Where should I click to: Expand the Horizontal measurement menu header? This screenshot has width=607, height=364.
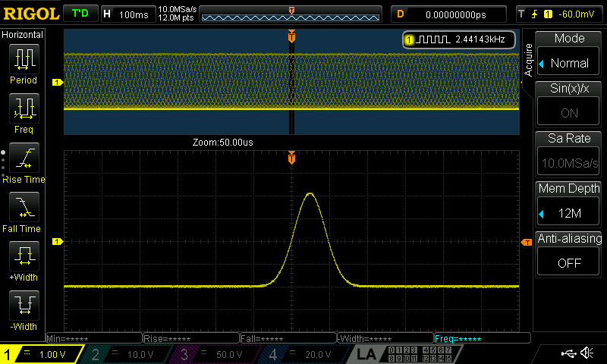(x=23, y=35)
